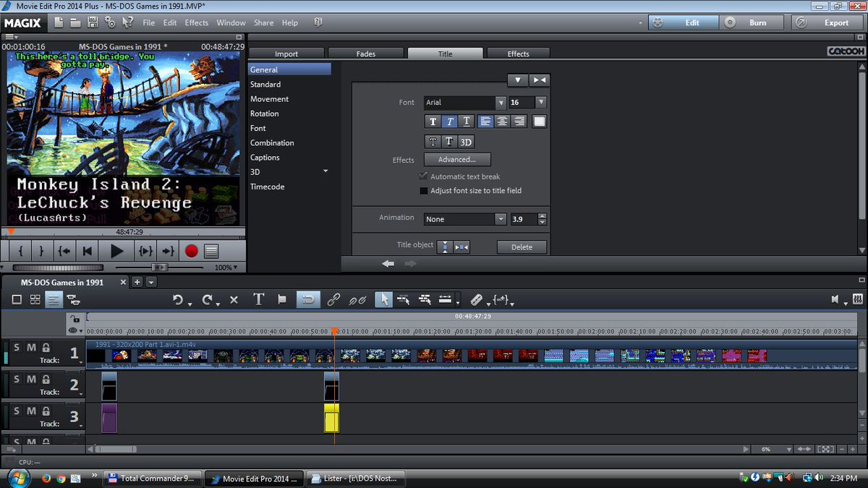The image size is (868, 488).
Task: Switch to multicam mode icon
Action: [x=73, y=299]
